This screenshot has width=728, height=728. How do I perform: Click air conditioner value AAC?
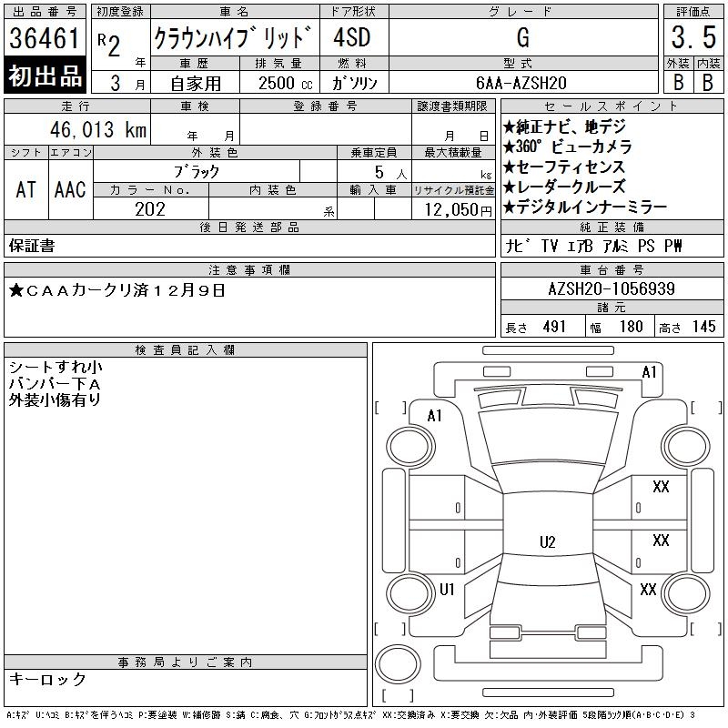pyautogui.click(x=70, y=189)
